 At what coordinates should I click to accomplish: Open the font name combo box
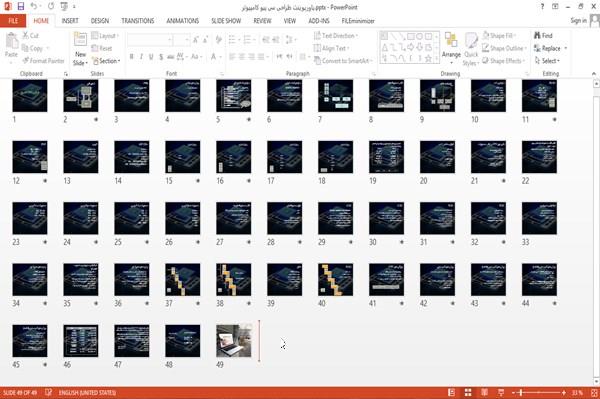[x=150, y=39]
